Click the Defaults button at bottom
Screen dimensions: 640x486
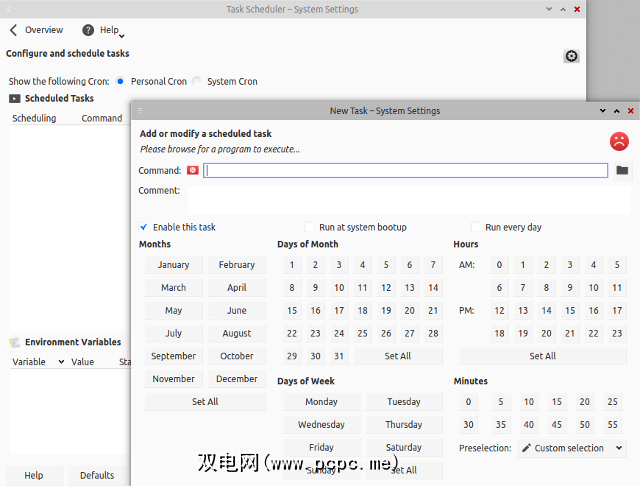(97, 475)
